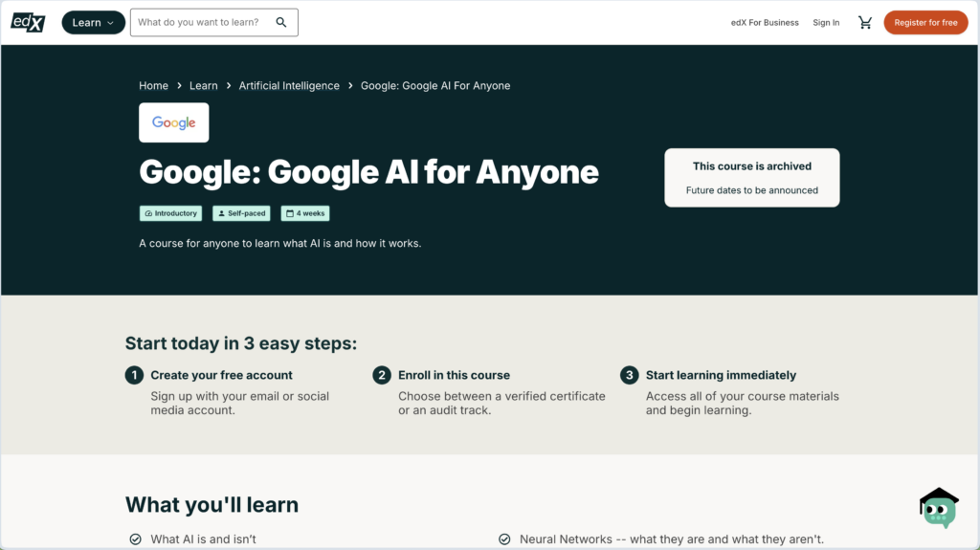Click the 4 weeks duration badge
The image size is (980, 550).
(305, 213)
